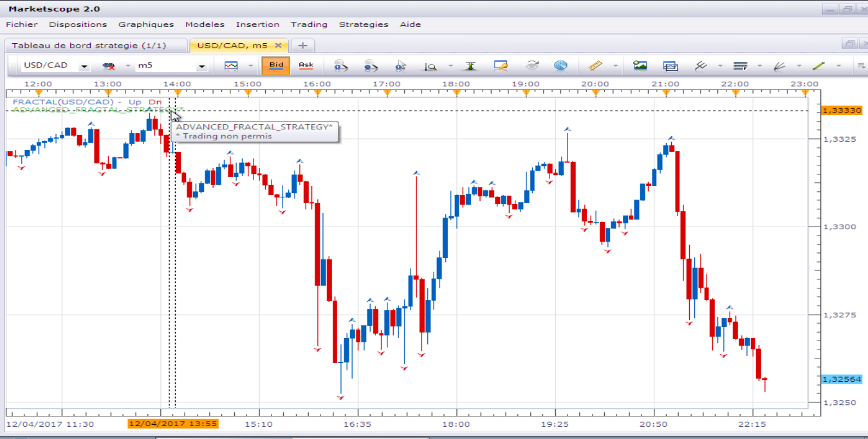Open the Graphiques menu

coord(146,24)
